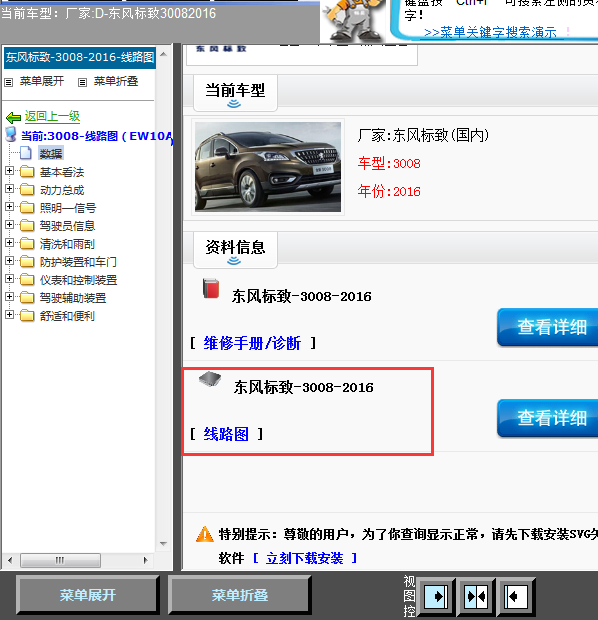Click the gray box icon for 线路图
Screen dimensions: 598x620
(210, 379)
